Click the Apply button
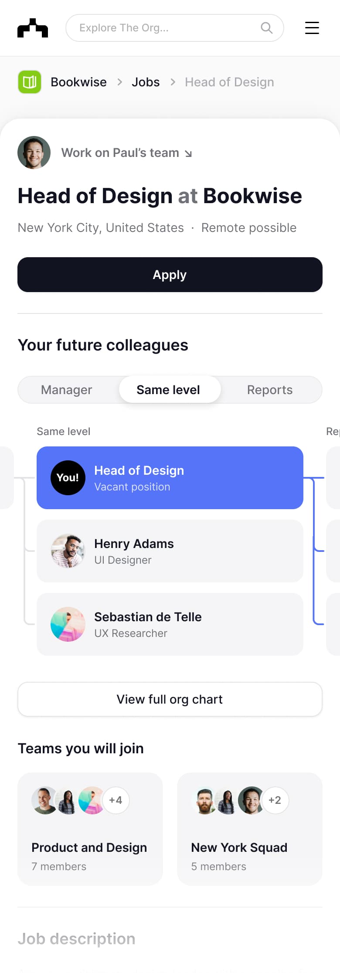This screenshot has width=340, height=980. click(170, 275)
